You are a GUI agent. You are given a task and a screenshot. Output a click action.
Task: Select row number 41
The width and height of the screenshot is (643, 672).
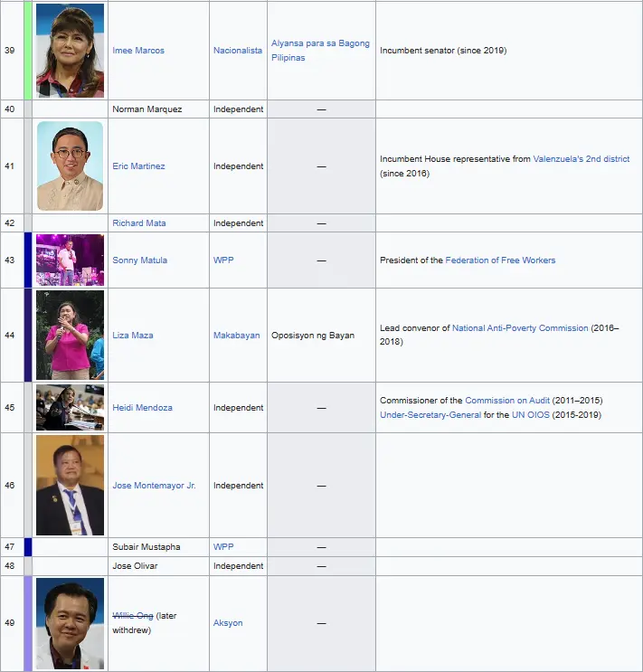[9, 166]
